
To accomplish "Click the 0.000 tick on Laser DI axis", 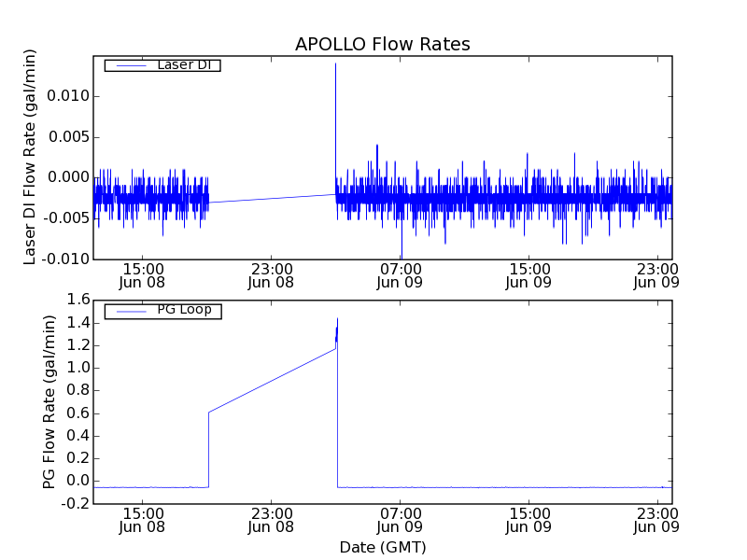I will pyautogui.click(x=68, y=177).
